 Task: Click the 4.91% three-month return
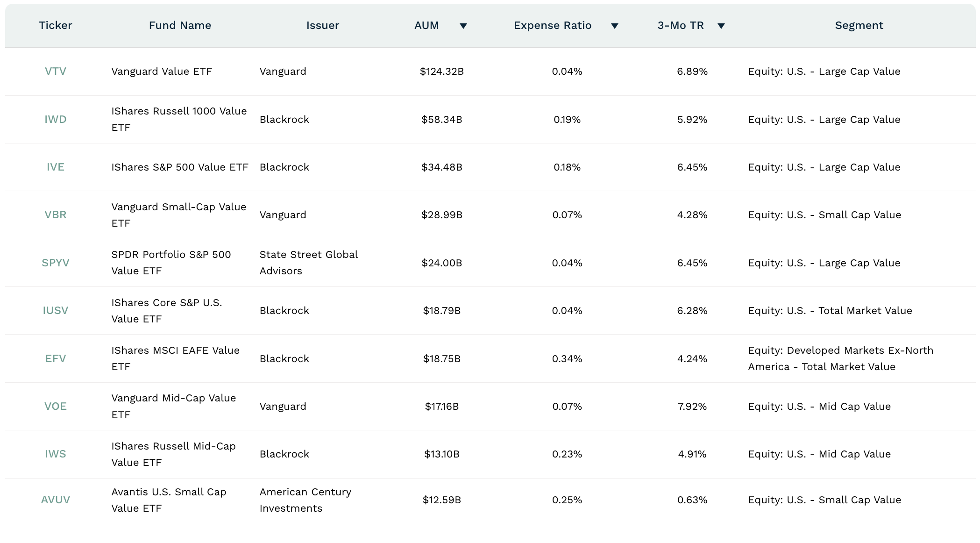(x=692, y=454)
